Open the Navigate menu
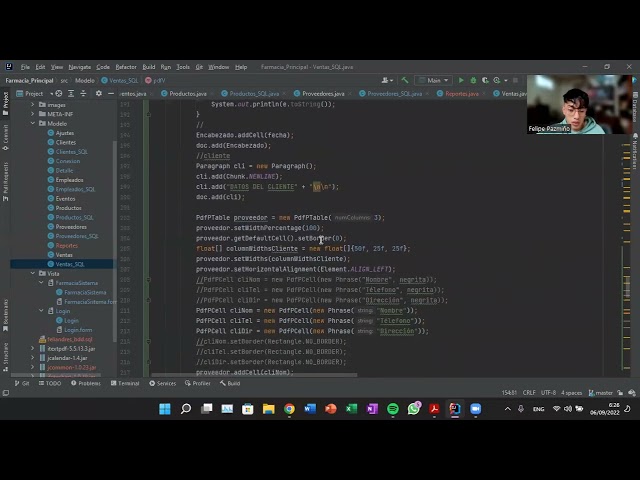 pyautogui.click(x=80, y=67)
